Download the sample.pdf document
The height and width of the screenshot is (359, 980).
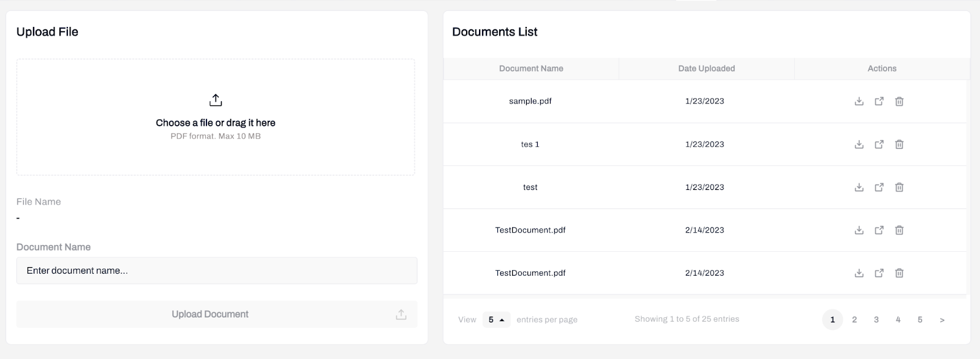pos(859,101)
